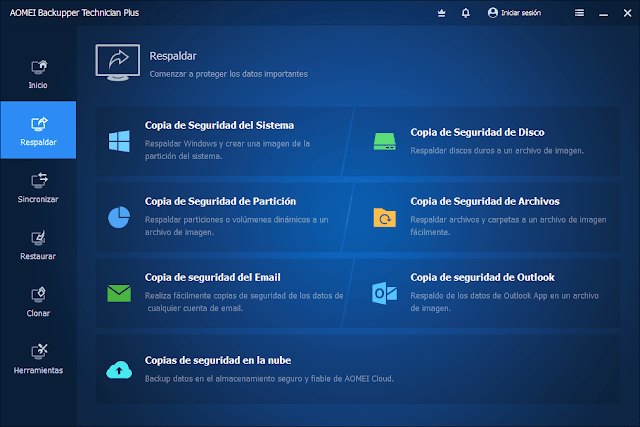
Task: Click the pie chart partition backup icon
Action: [x=119, y=217]
